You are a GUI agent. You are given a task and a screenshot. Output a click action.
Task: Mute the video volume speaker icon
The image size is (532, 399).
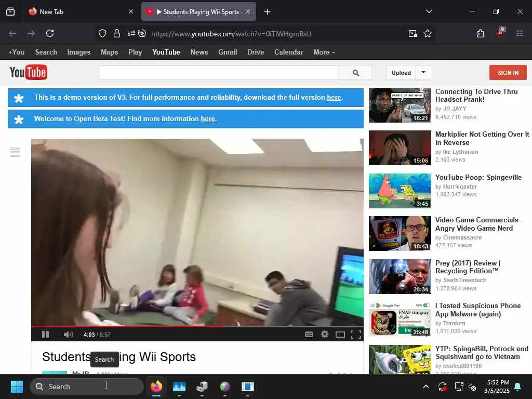[68, 335]
